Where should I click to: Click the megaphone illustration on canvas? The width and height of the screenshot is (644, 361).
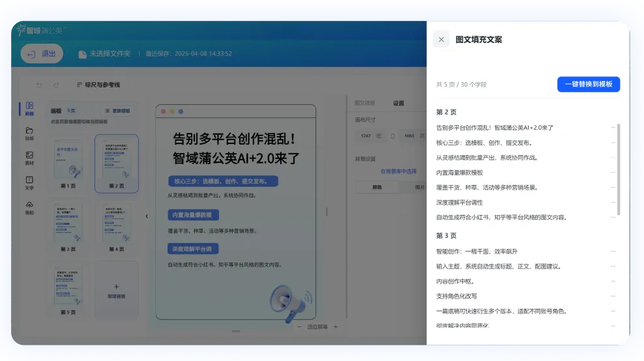290,303
